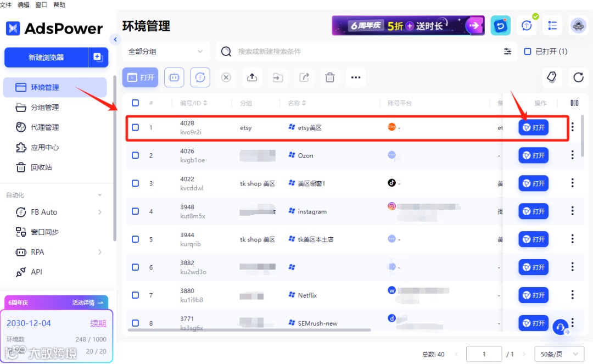Image resolution: width=593 pixels, height=364 pixels.
Task: Open the more actions ellipsis in toolbar
Action: click(x=356, y=77)
